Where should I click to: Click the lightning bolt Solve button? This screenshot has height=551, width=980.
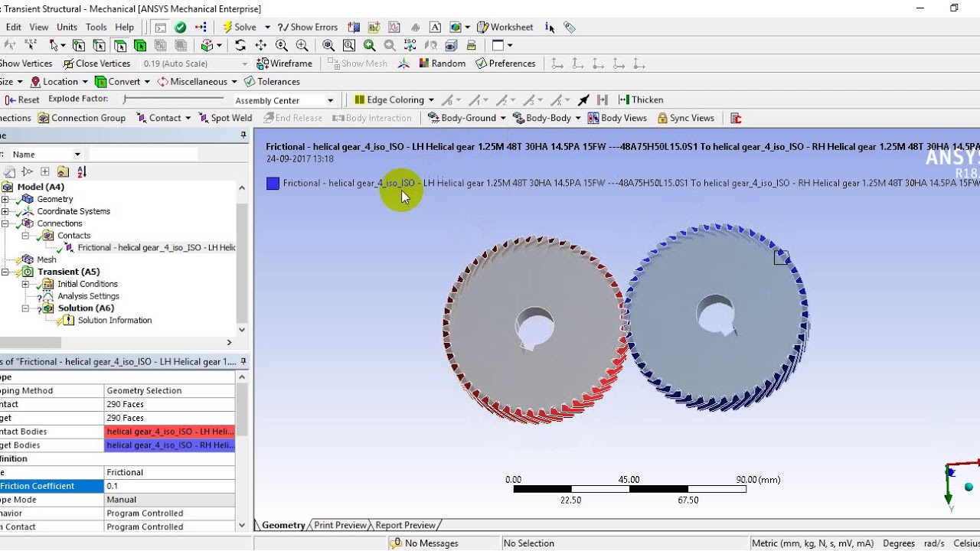click(240, 27)
